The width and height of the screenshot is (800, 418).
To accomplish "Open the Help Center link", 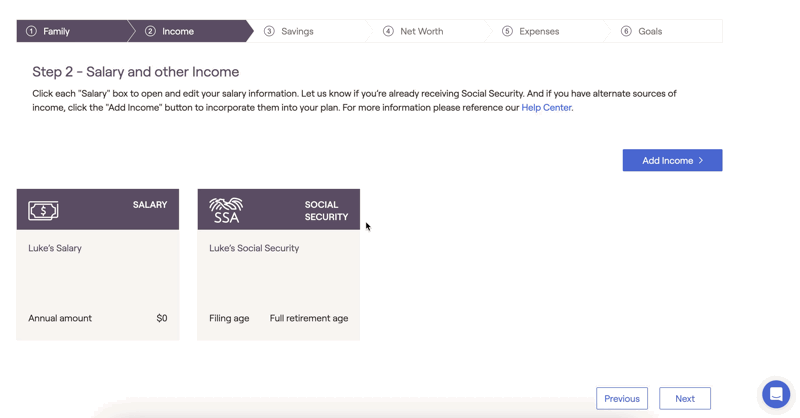I will [546, 108].
